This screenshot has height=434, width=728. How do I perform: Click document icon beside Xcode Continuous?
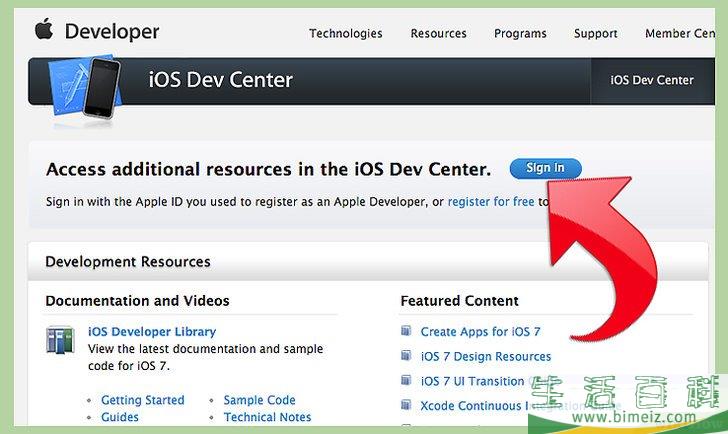pyautogui.click(x=406, y=405)
